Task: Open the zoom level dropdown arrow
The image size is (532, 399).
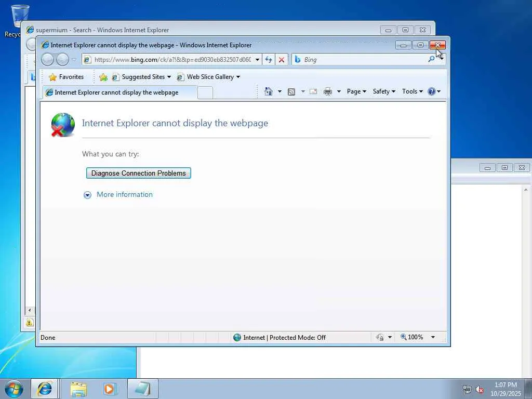Action: tap(433, 337)
